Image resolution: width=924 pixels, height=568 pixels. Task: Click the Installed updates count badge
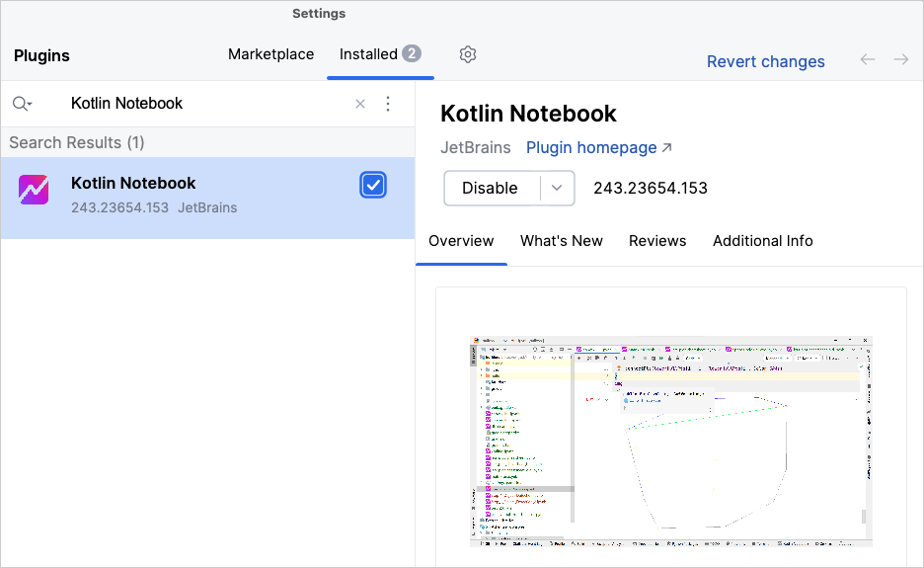(x=412, y=53)
